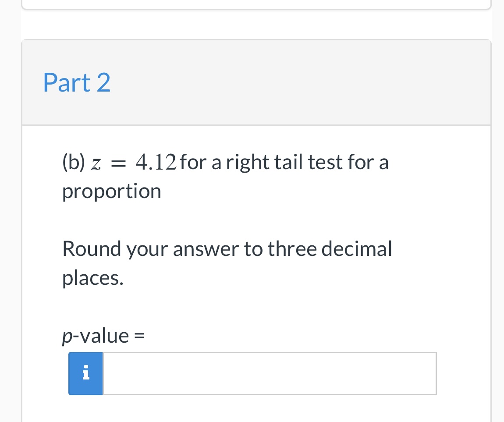Click the p-value label above the answer box
This screenshot has width=504, height=422.
click(103, 335)
